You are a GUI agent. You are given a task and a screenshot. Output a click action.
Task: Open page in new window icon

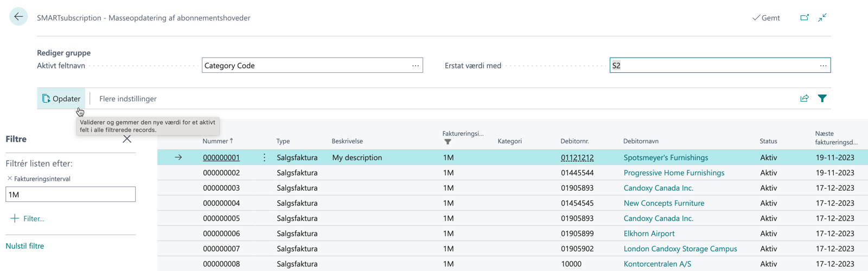tap(805, 17)
